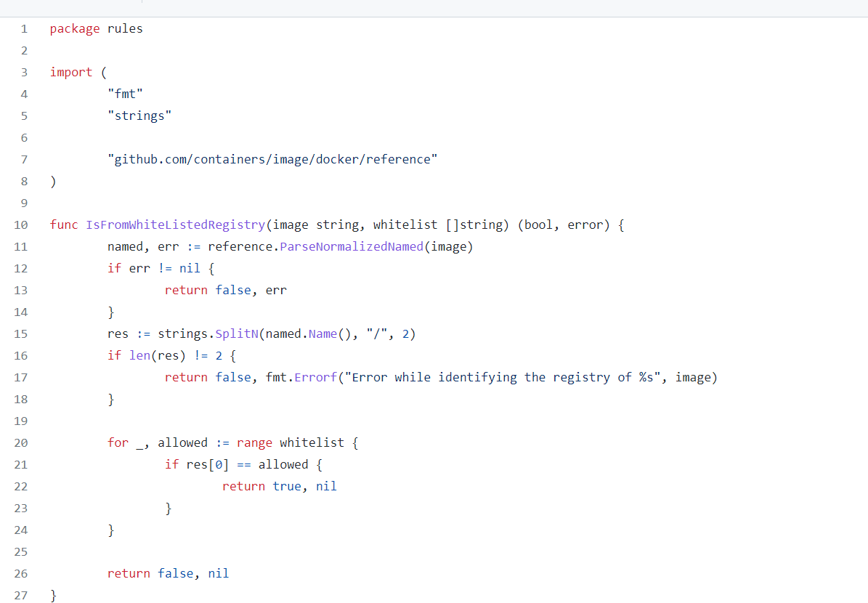Click the IsFromWhiteListedRegistry function name
This screenshot has height=603, width=868.
[174, 224]
